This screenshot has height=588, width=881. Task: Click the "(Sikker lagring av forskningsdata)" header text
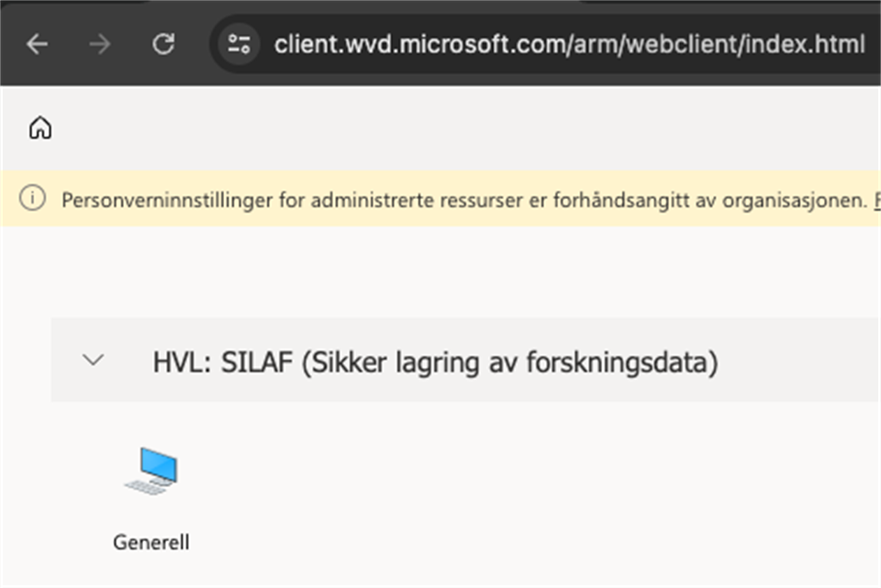point(509,363)
